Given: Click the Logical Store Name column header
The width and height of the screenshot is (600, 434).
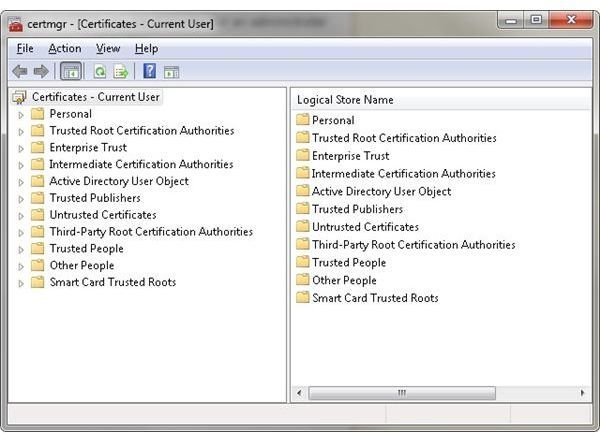Looking at the screenshot, I should coord(441,100).
